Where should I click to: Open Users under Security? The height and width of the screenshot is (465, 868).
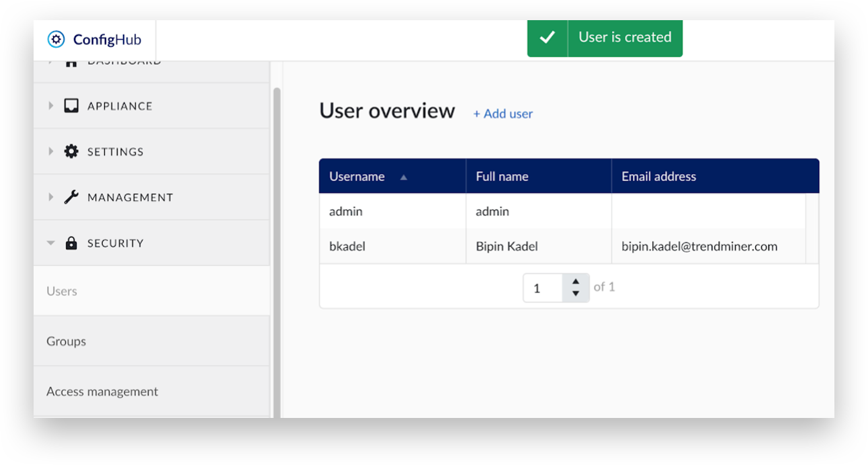pos(62,290)
